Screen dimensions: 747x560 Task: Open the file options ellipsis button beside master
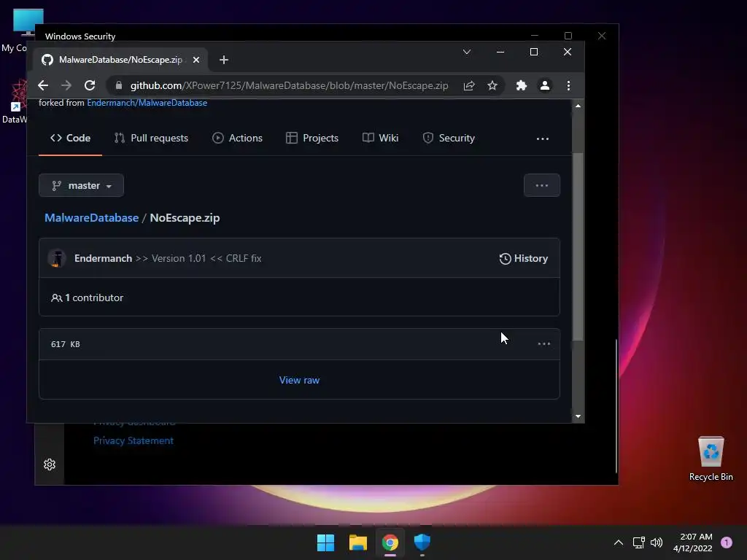click(542, 185)
